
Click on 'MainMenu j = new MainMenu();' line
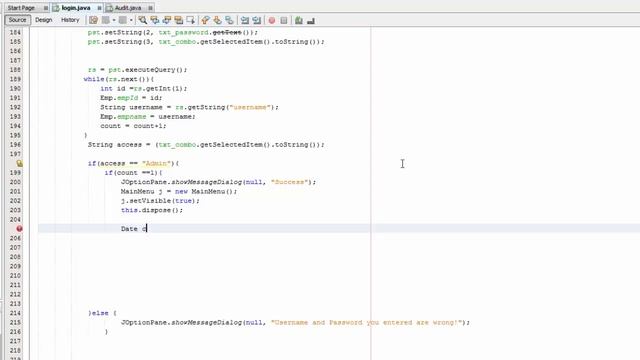(179, 191)
